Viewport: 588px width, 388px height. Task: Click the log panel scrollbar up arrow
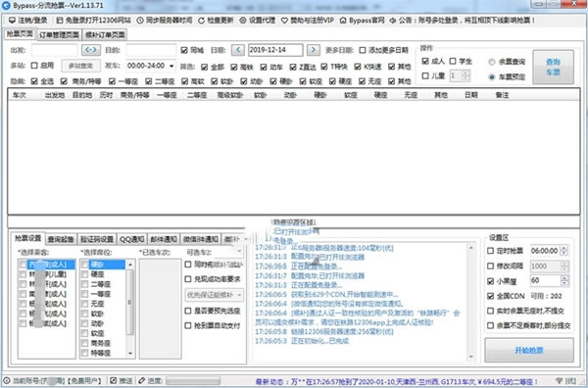pos(471,248)
